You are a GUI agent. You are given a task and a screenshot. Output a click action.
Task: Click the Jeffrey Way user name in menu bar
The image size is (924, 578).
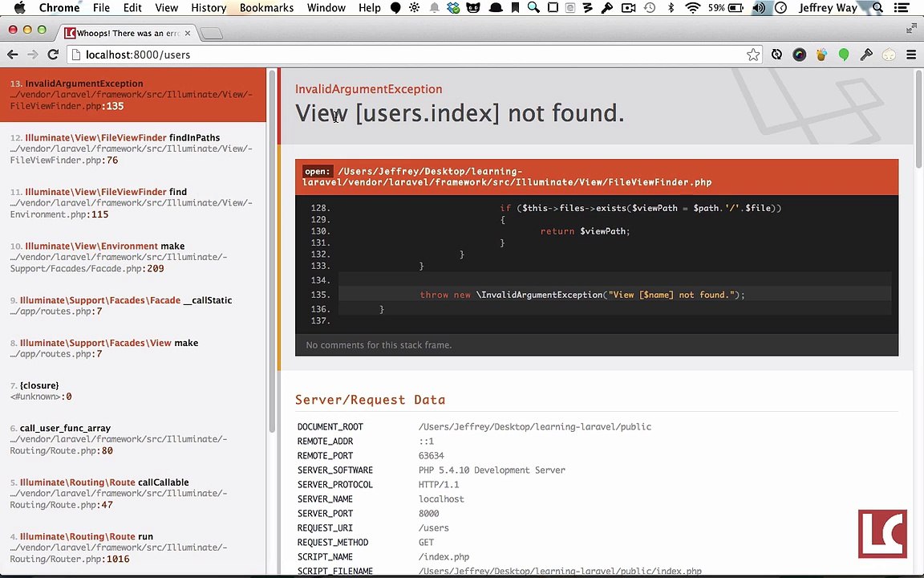(828, 8)
